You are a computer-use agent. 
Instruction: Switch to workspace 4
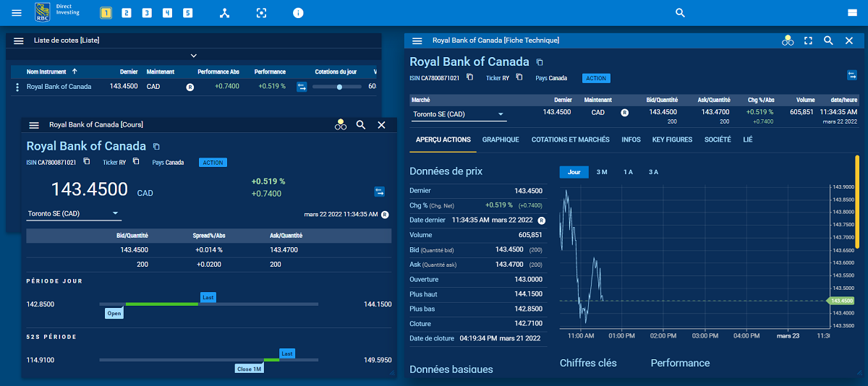pos(167,13)
